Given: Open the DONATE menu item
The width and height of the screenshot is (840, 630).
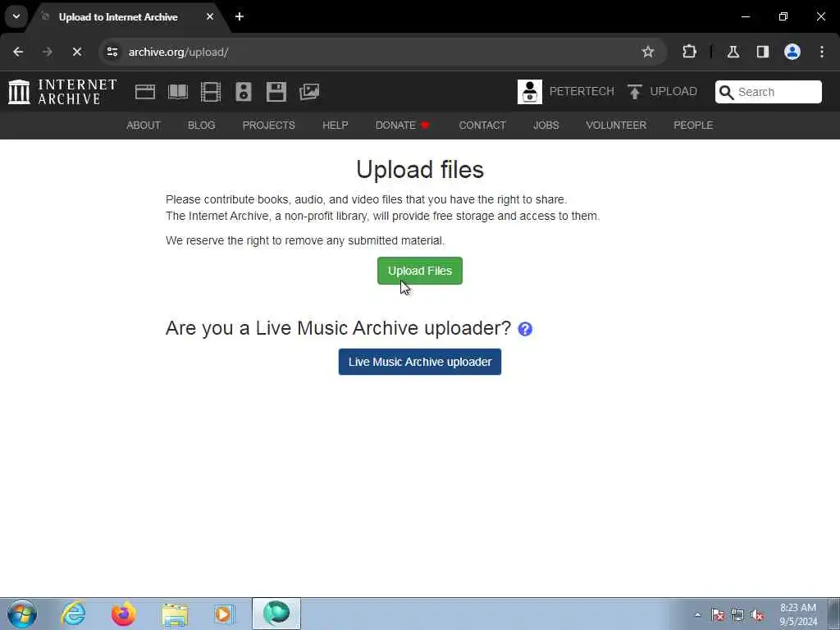Looking at the screenshot, I should (402, 126).
